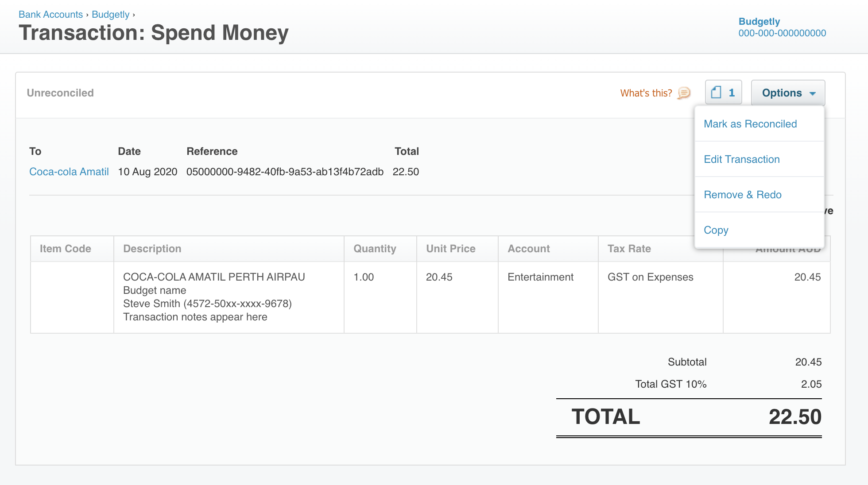
Task: Click the Unreconciled status label
Action: tap(60, 93)
